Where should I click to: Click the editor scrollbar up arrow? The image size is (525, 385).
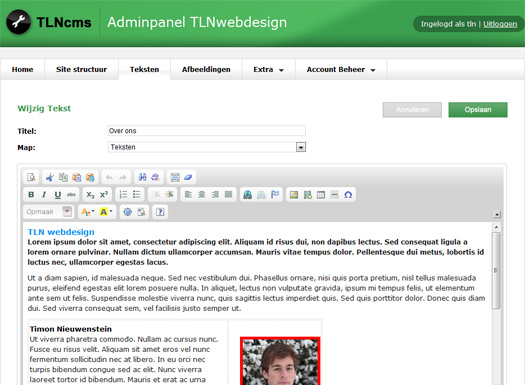click(496, 227)
